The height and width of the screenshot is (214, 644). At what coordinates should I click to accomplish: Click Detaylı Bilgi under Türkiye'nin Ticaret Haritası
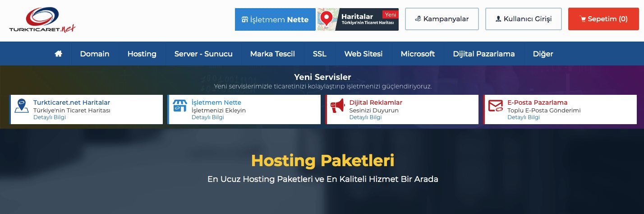(50, 117)
